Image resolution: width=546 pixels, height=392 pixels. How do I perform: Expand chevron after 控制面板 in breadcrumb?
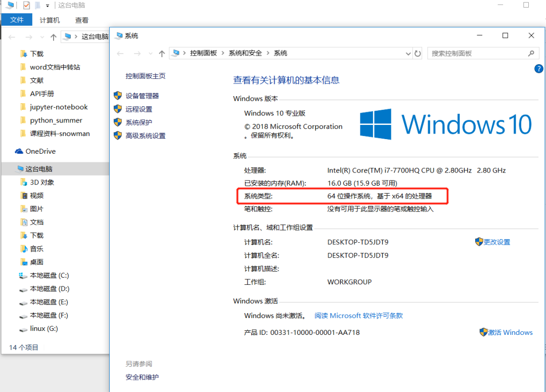click(x=223, y=53)
